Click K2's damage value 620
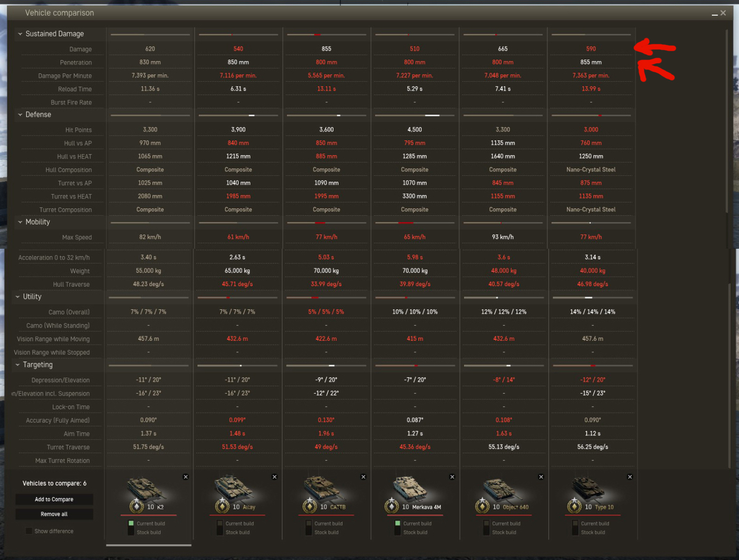 pos(150,49)
